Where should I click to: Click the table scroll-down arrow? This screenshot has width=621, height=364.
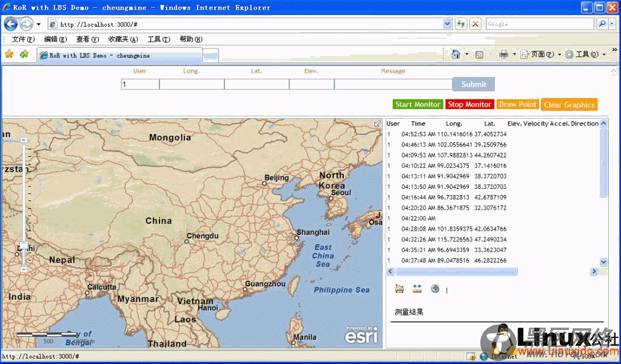pos(603,262)
